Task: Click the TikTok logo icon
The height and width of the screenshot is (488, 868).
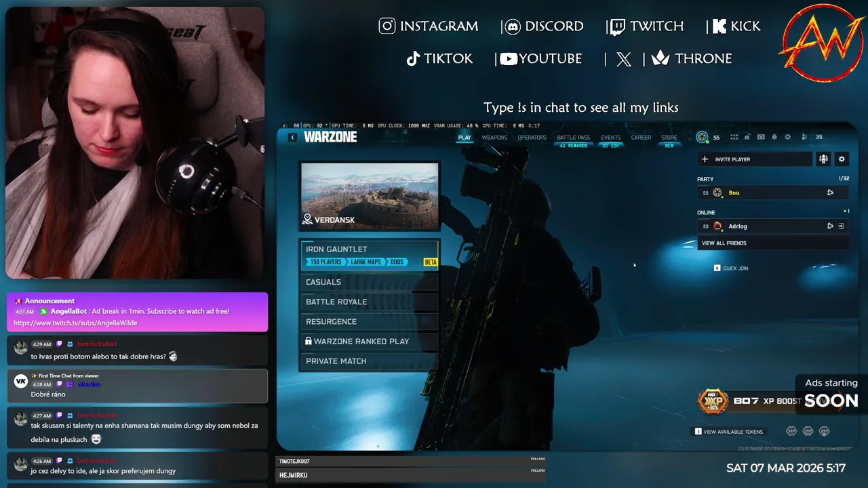Action: (x=413, y=59)
